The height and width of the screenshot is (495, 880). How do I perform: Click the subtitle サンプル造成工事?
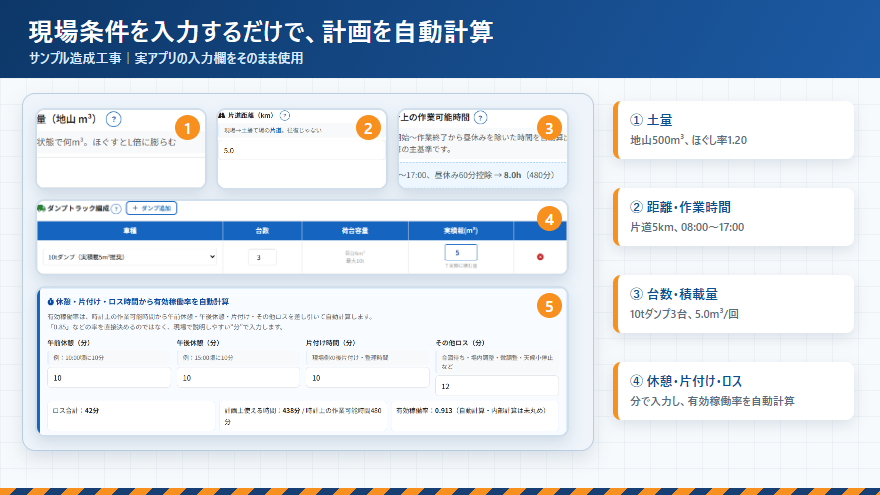pos(75,58)
